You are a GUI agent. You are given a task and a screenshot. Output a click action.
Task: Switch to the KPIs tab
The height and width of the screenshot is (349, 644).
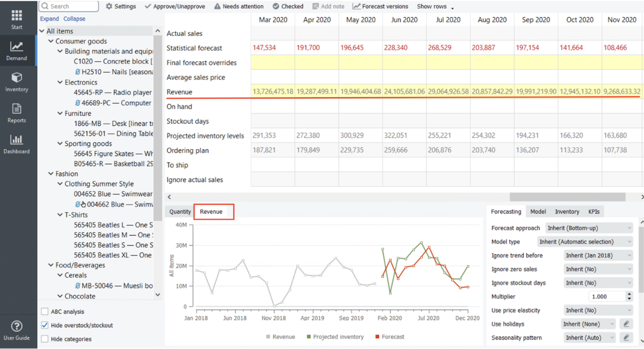click(x=593, y=211)
